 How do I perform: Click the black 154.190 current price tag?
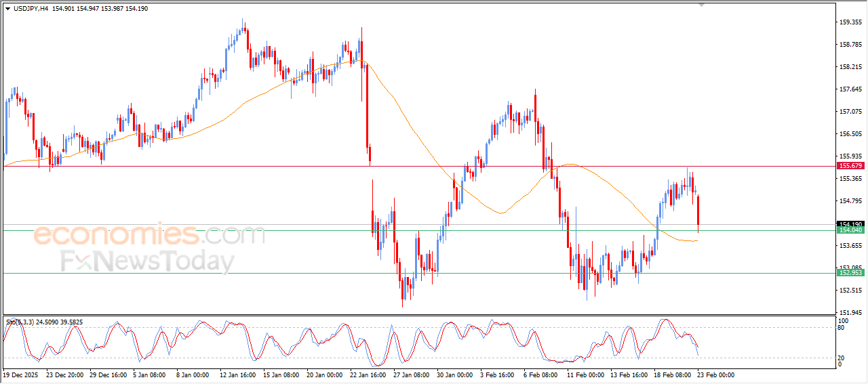pos(850,224)
